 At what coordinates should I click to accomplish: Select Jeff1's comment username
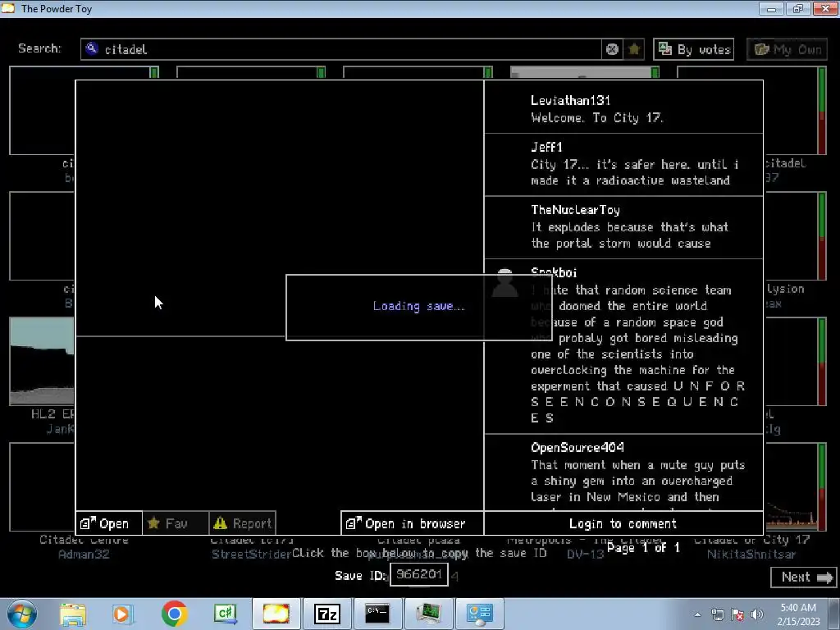click(546, 147)
